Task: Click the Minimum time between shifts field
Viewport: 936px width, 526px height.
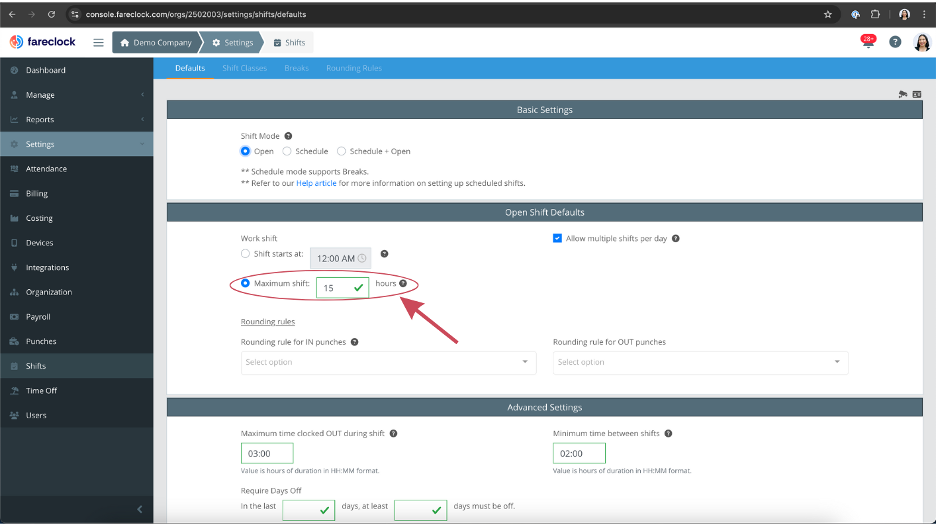Action: pyautogui.click(x=579, y=453)
